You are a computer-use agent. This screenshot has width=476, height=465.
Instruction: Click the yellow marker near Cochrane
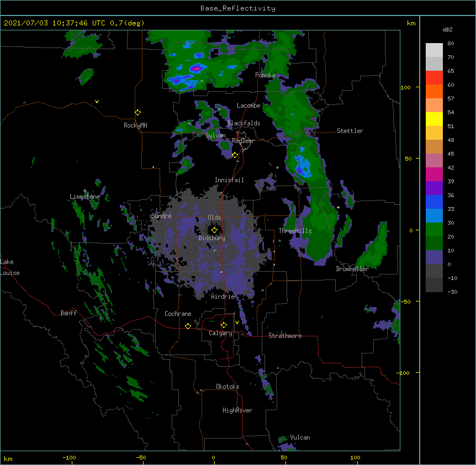(188, 326)
